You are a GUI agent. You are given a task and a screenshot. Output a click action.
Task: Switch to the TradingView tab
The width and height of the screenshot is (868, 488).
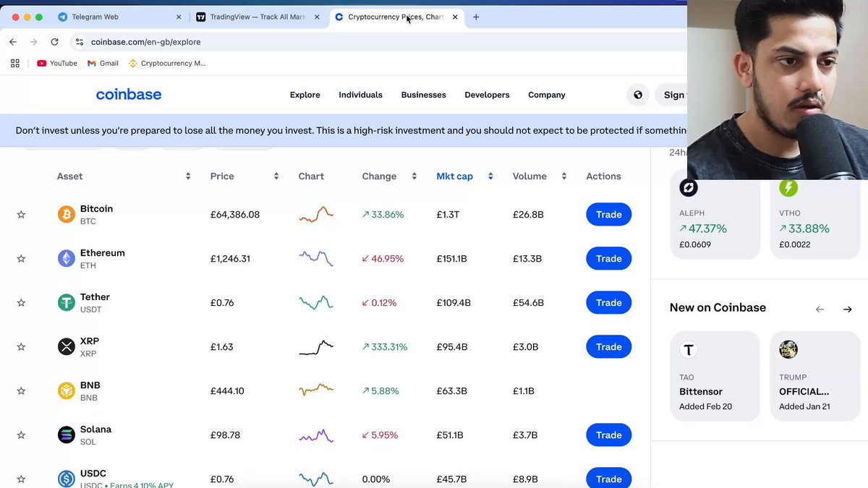[258, 17]
